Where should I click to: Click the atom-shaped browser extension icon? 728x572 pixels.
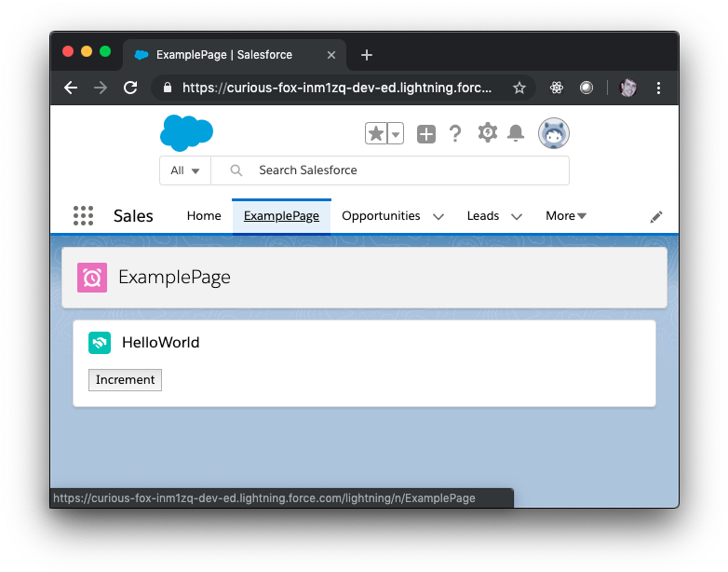pyautogui.click(x=556, y=88)
